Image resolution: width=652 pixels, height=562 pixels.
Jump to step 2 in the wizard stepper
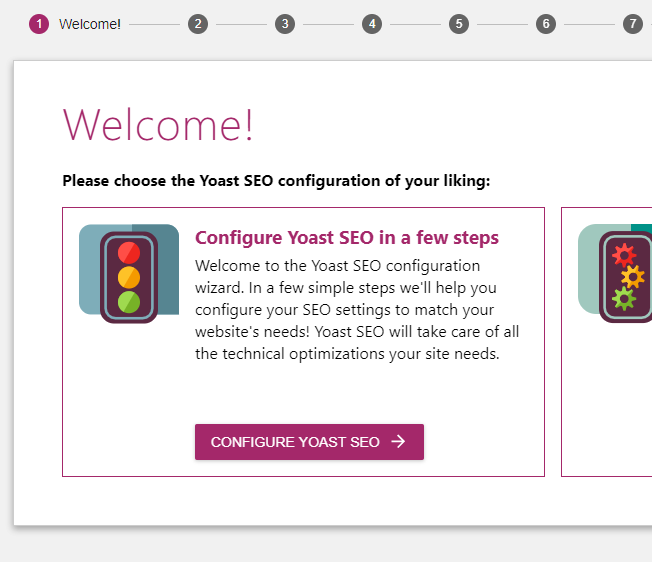pos(198,24)
